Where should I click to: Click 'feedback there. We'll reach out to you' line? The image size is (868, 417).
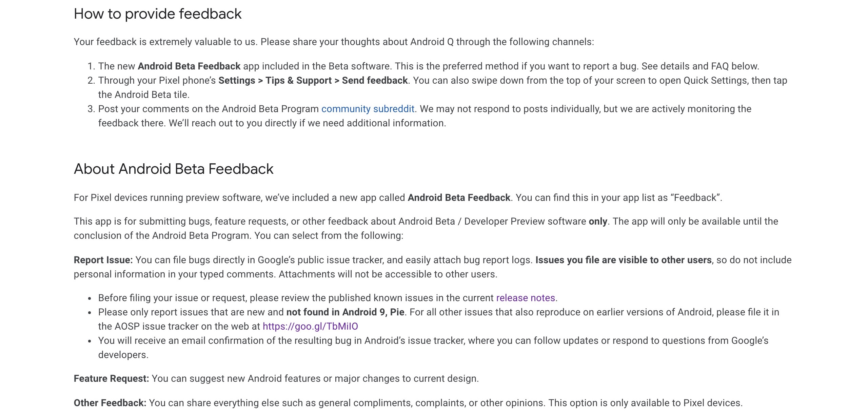tap(272, 123)
